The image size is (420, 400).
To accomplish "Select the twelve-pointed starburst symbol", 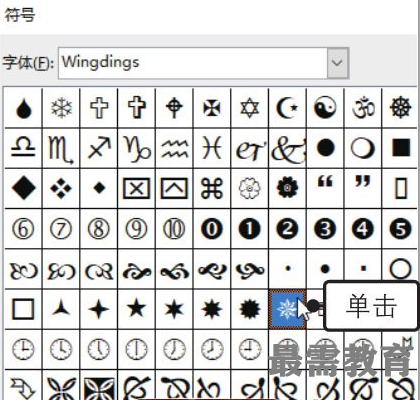I will point(250,309).
